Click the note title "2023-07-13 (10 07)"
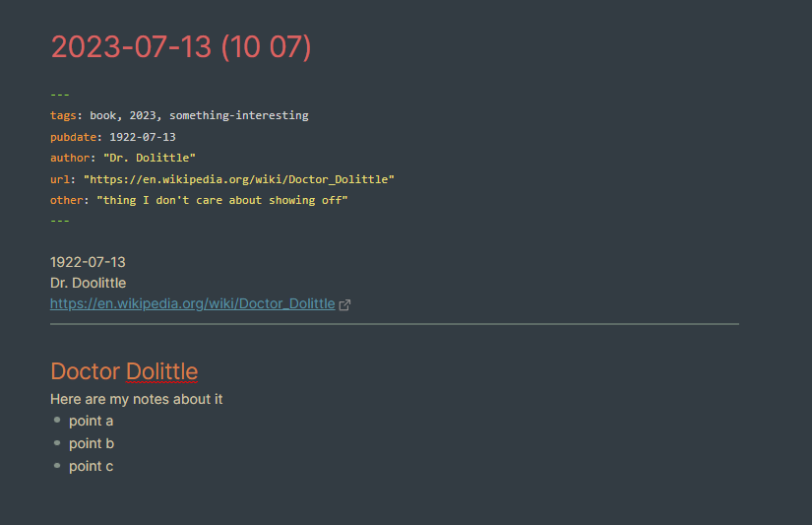The width and height of the screenshot is (812, 525). (181, 46)
